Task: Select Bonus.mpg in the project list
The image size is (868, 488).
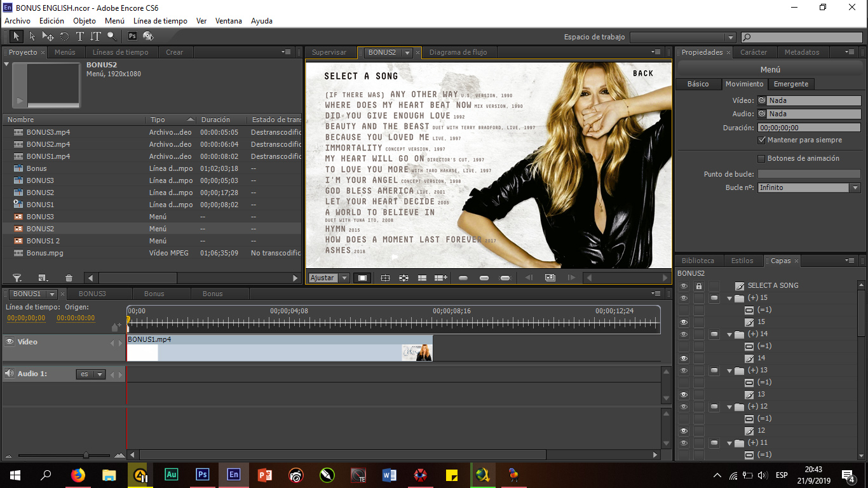Action: click(152, 253)
